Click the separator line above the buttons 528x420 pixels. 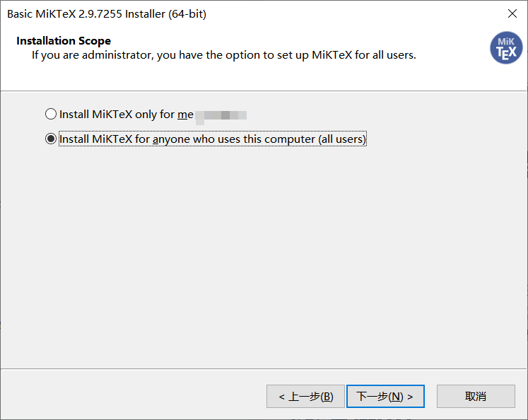(x=264, y=368)
